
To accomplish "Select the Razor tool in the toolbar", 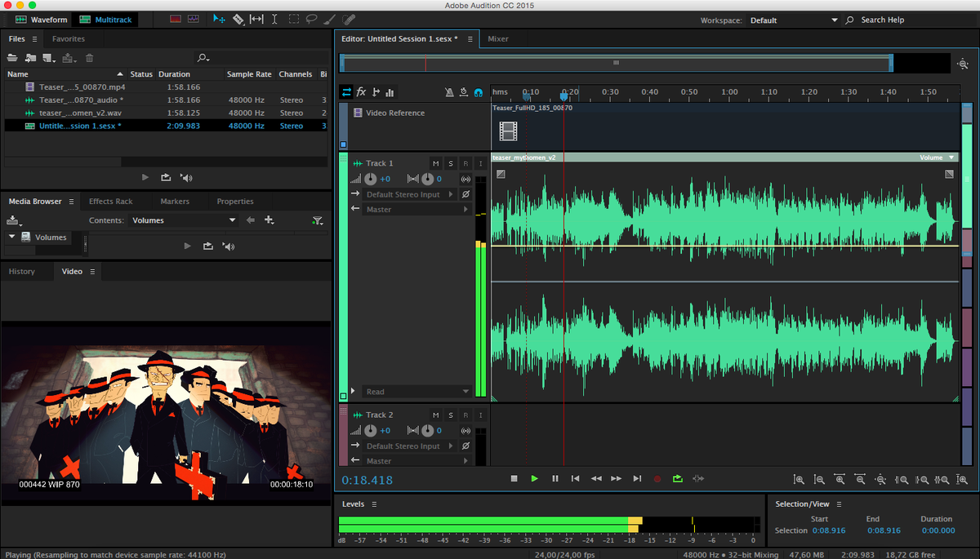I will point(238,19).
